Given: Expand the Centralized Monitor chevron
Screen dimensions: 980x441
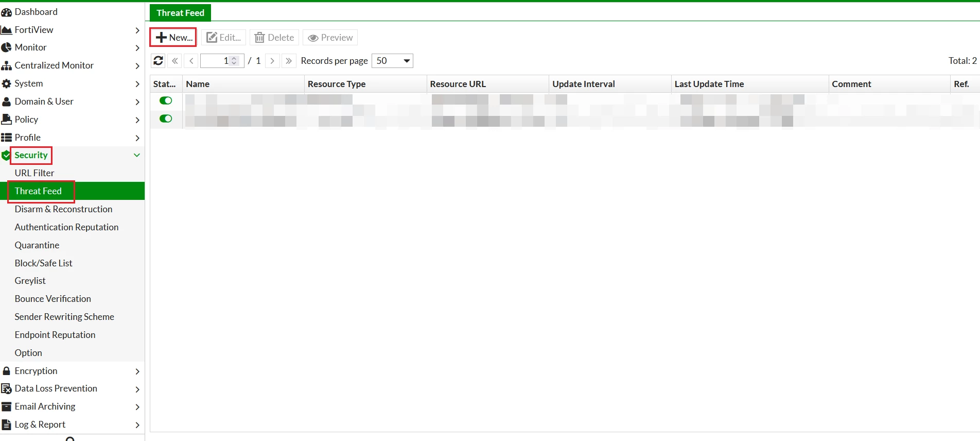Looking at the screenshot, I should (137, 66).
